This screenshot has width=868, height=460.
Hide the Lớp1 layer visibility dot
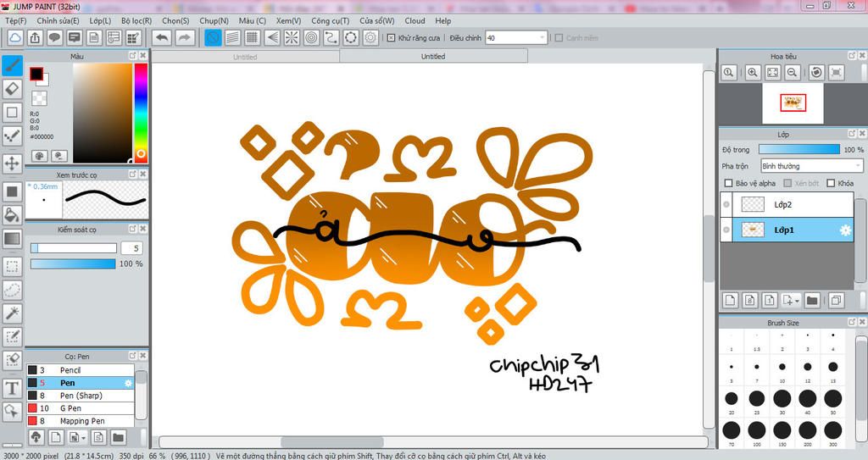(726, 230)
